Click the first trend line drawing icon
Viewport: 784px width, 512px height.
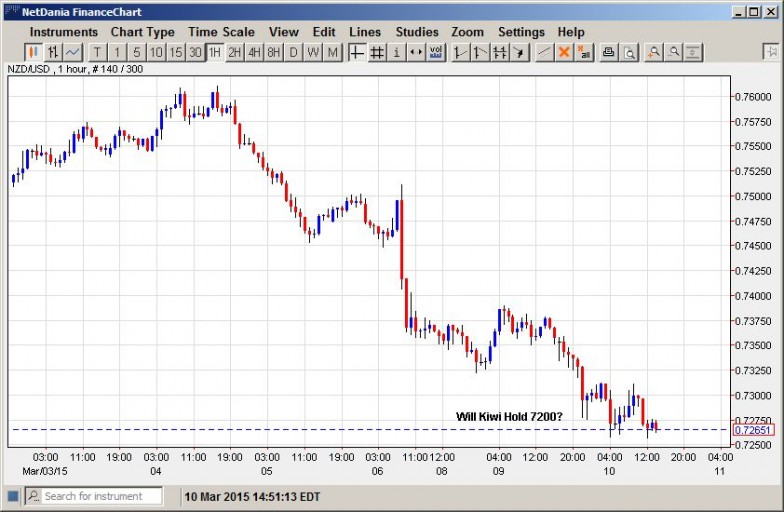pos(460,52)
